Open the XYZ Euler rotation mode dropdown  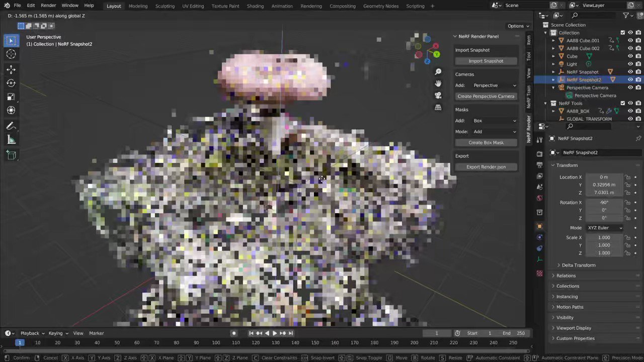point(604,227)
